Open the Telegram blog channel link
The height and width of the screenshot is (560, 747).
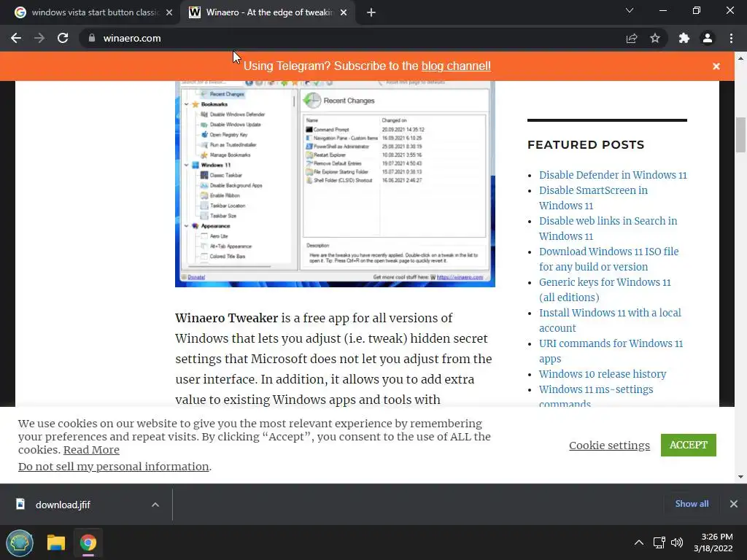coord(456,66)
